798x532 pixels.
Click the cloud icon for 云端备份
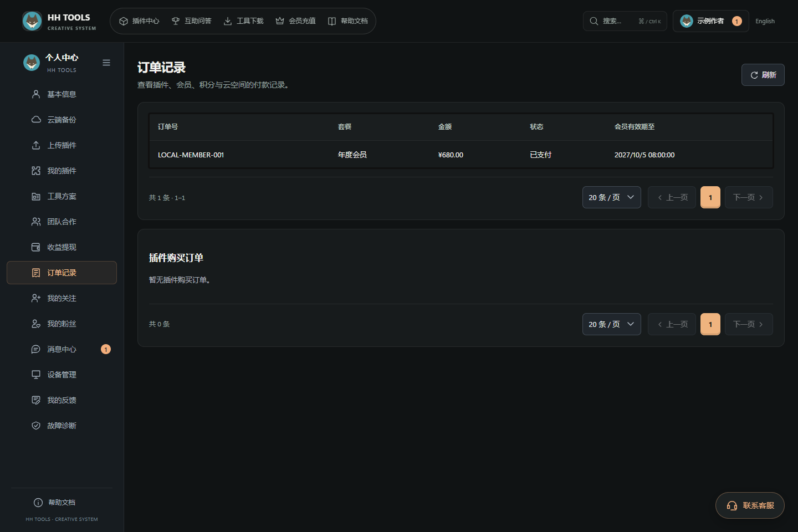(36, 120)
